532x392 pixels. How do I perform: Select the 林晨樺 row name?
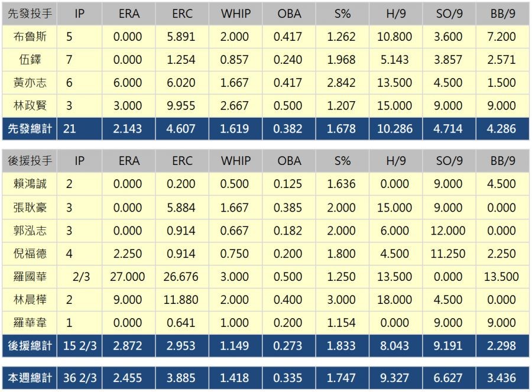(30, 300)
